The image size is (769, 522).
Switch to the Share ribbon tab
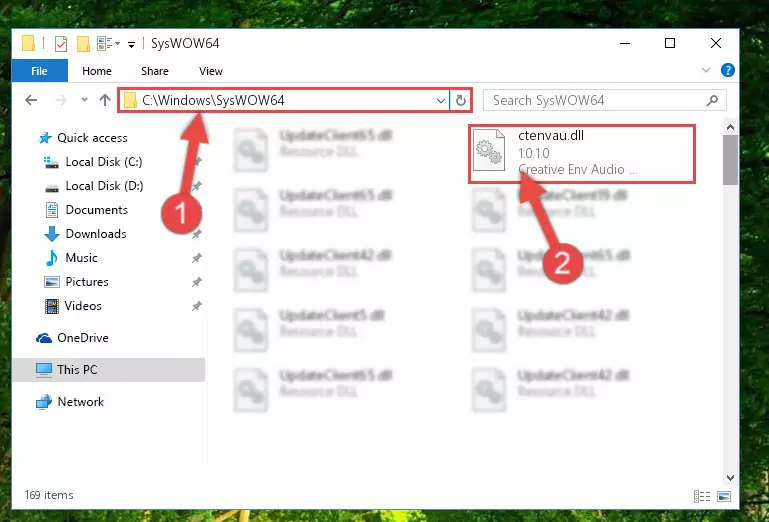pos(154,71)
